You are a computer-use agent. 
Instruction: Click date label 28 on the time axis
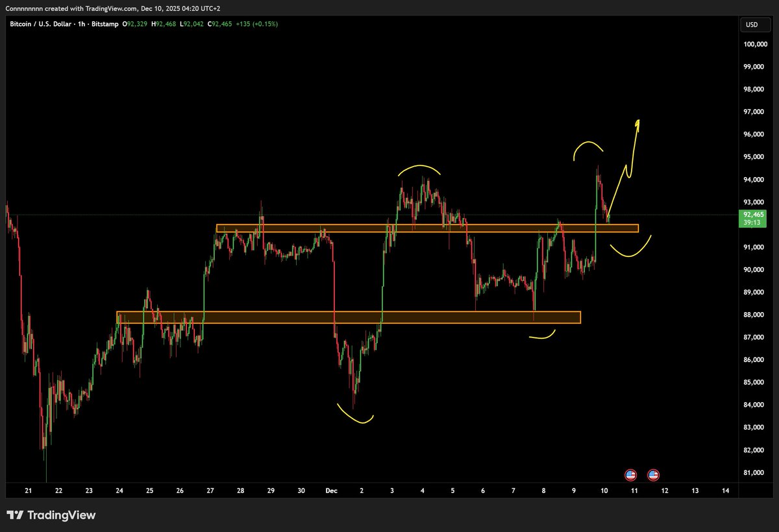pyautogui.click(x=240, y=491)
